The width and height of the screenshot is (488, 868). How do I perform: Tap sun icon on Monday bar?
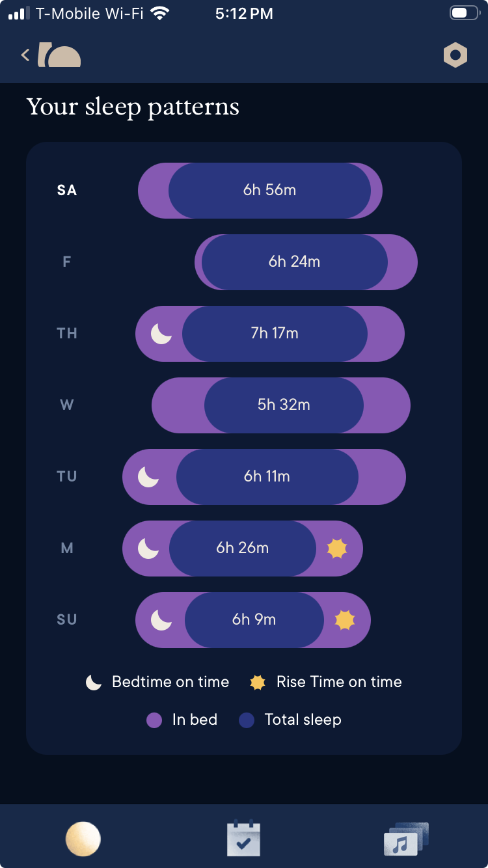(337, 549)
